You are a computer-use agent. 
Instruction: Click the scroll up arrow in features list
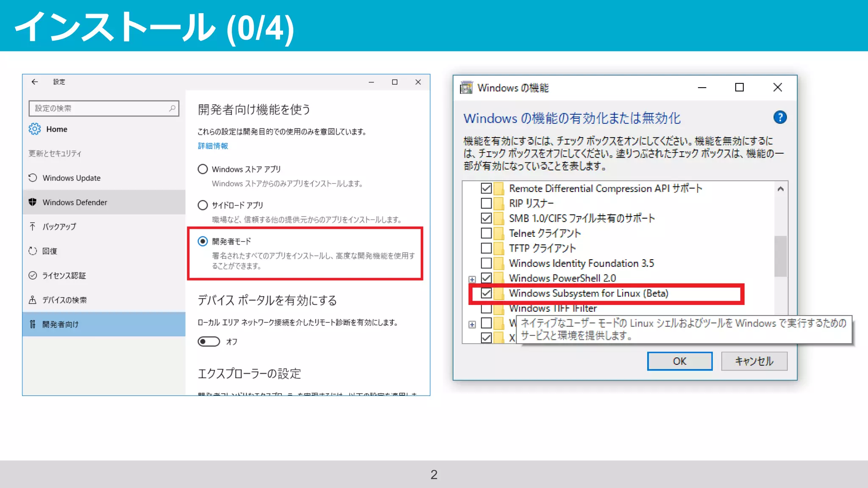[x=781, y=189]
